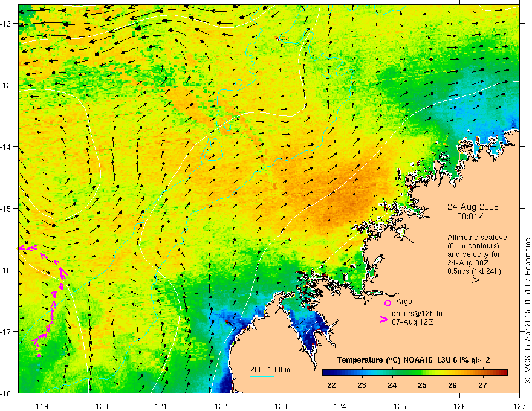Image resolution: width=532 pixels, height=411 pixels.
Task: Click the color bar tick label '22'
Action: coord(331,385)
